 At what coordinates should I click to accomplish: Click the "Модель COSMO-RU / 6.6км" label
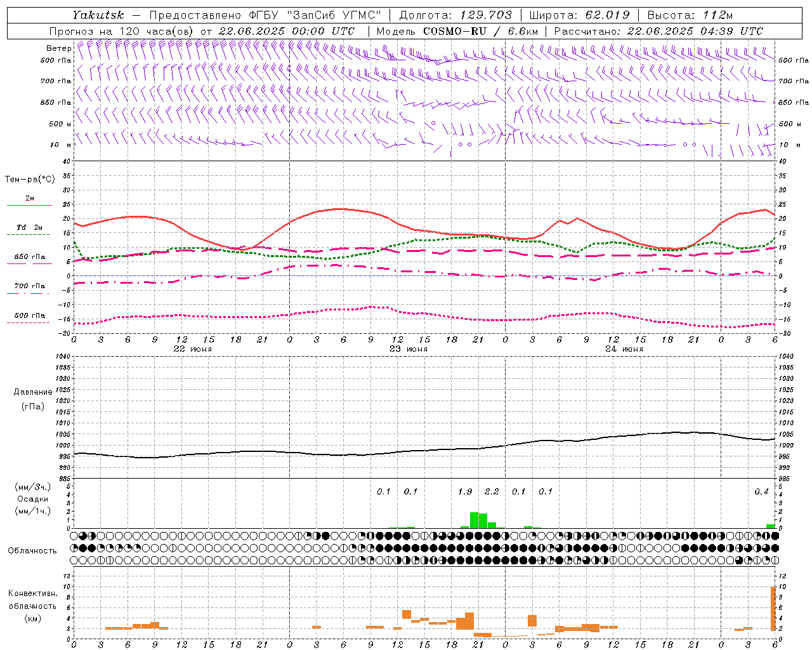click(457, 31)
